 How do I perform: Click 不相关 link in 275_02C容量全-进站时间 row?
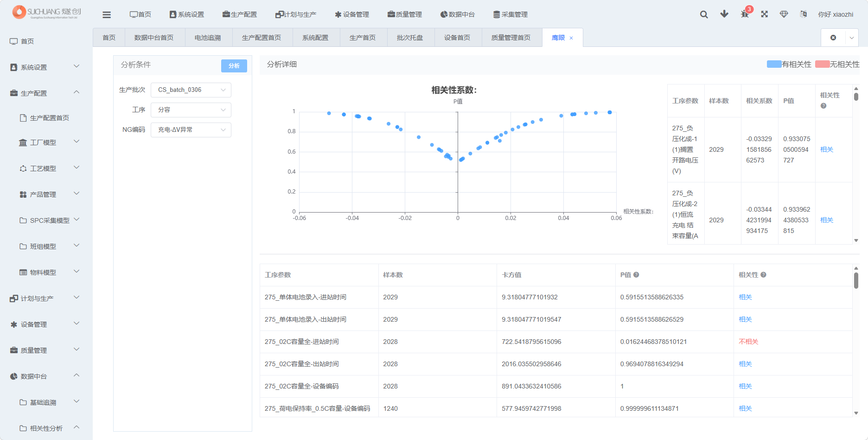click(x=748, y=342)
